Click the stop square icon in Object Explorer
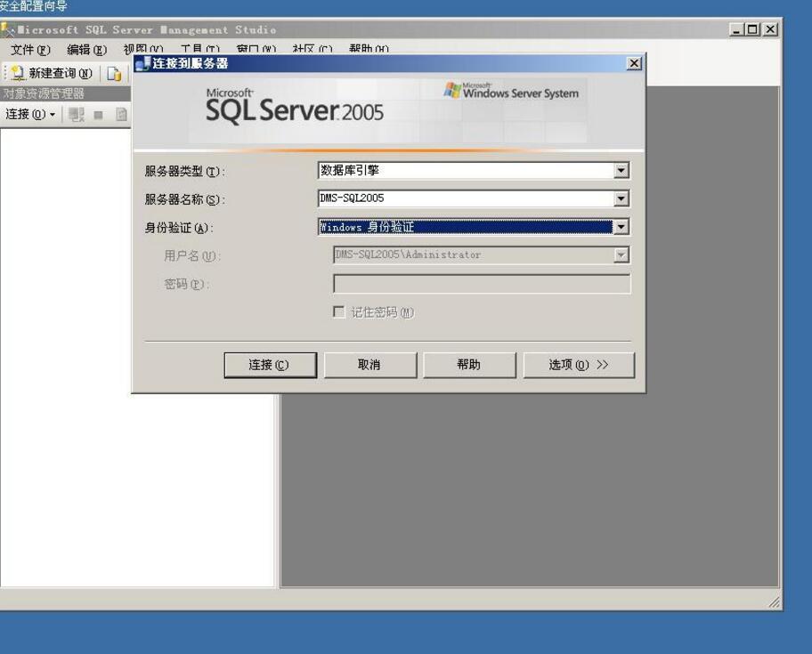This screenshot has width=812, height=654. tap(99, 115)
